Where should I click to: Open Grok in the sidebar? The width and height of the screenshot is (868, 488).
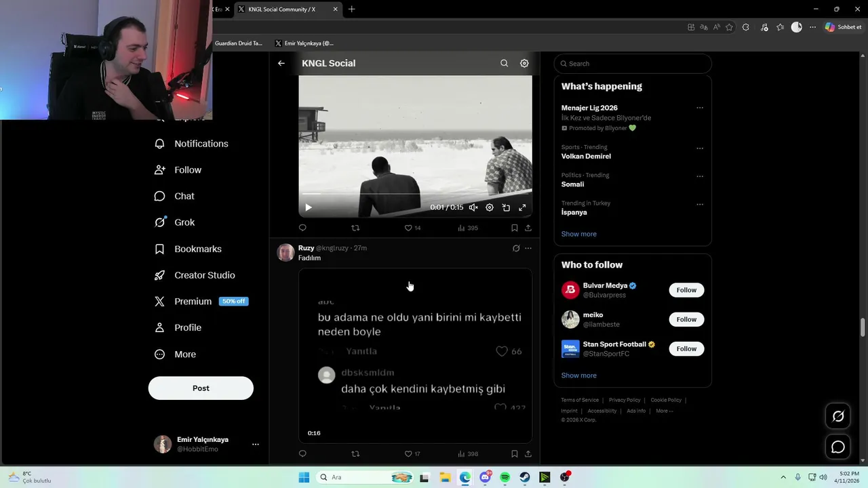coord(174,222)
